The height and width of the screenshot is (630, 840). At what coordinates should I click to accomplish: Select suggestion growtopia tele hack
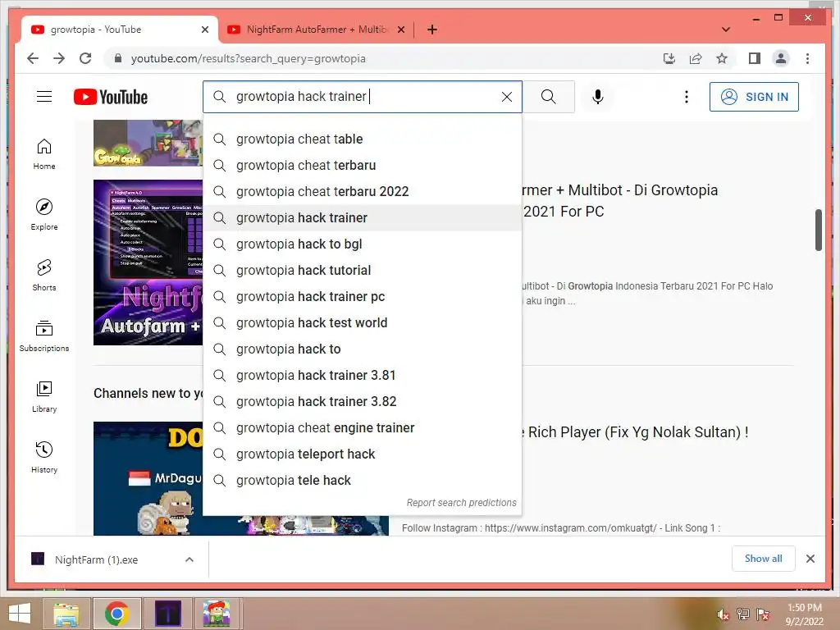point(362,481)
